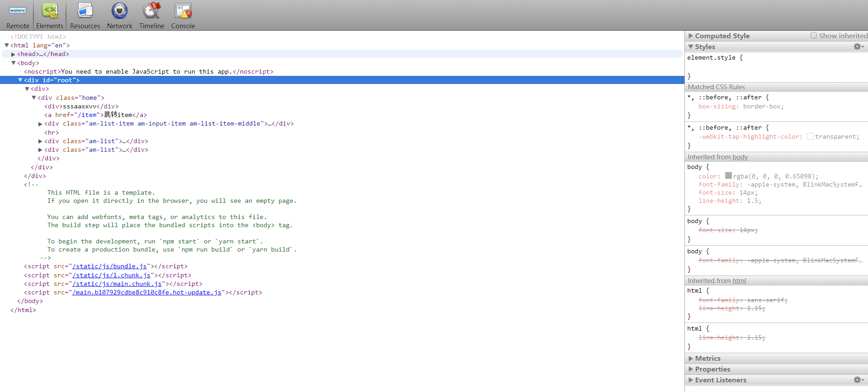Open the Resources panel icon
The width and height of the screenshot is (868, 392).
(x=85, y=10)
